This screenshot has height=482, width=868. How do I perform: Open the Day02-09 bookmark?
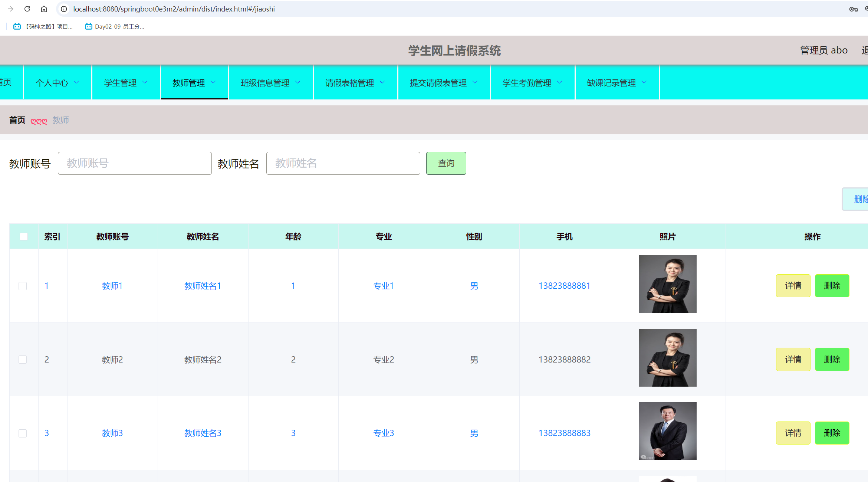pyautogui.click(x=113, y=26)
